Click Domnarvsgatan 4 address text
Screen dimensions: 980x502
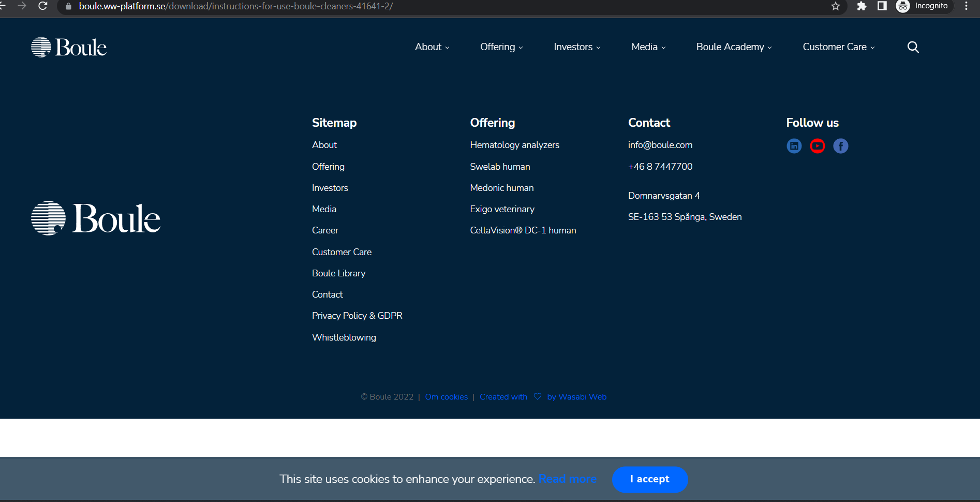pyautogui.click(x=663, y=196)
